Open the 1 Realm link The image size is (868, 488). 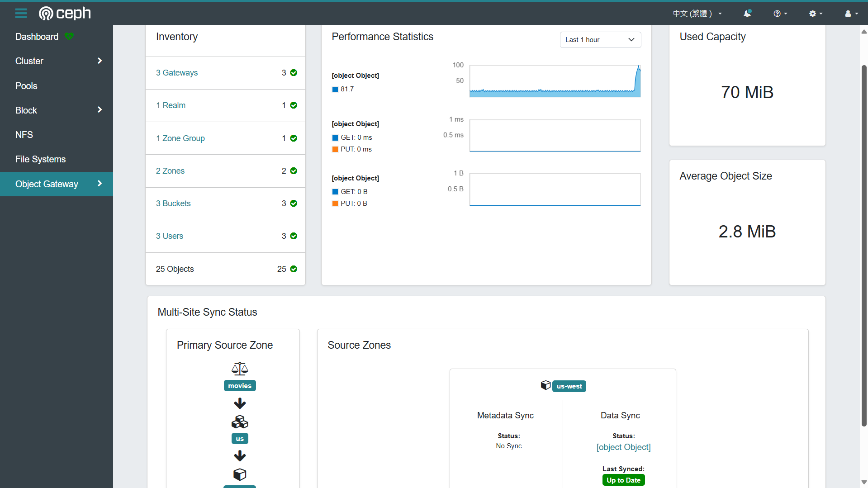171,105
